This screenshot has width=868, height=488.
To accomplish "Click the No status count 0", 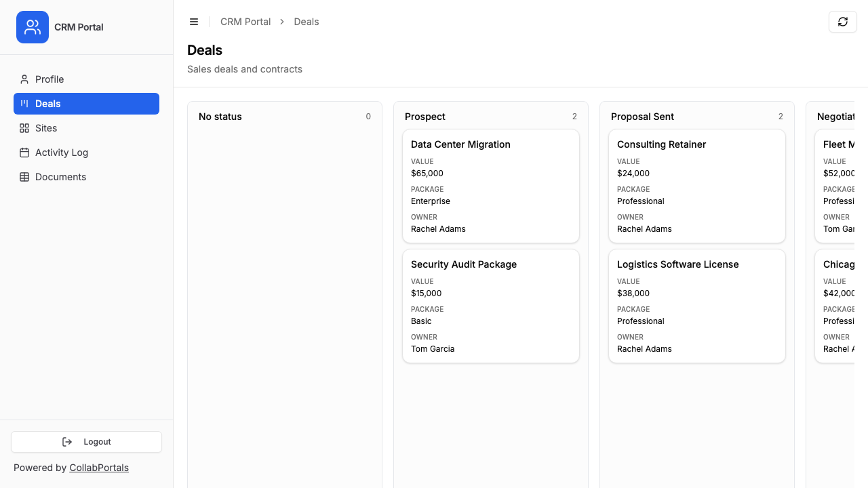I will pyautogui.click(x=368, y=117).
